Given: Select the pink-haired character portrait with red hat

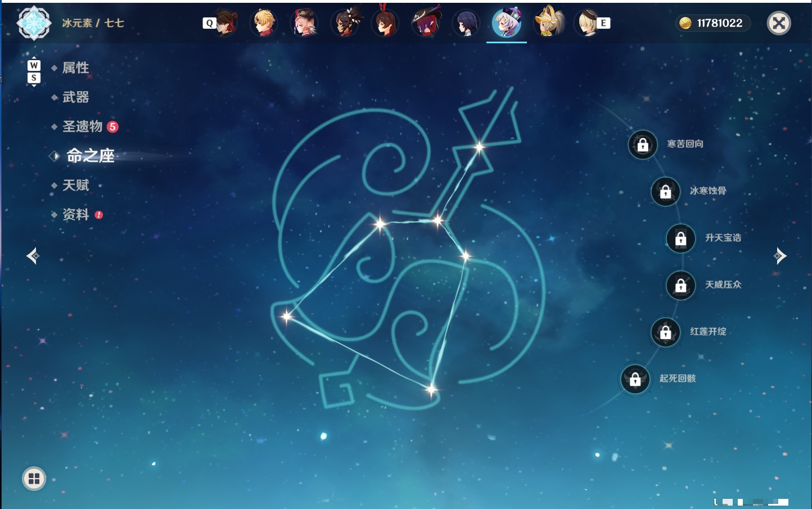Looking at the screenshot, I should click(x=305, y=23).
